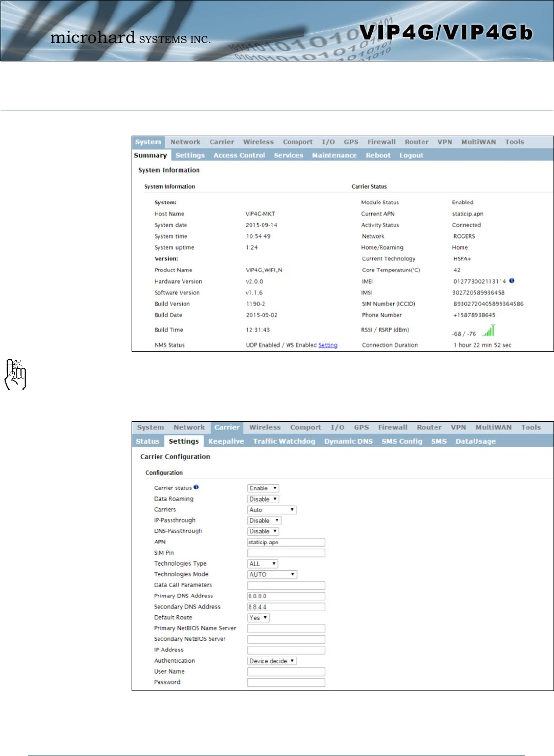Select the System tab in upper screenshot
The image size is (554, 756).
[x=148, y=142]
